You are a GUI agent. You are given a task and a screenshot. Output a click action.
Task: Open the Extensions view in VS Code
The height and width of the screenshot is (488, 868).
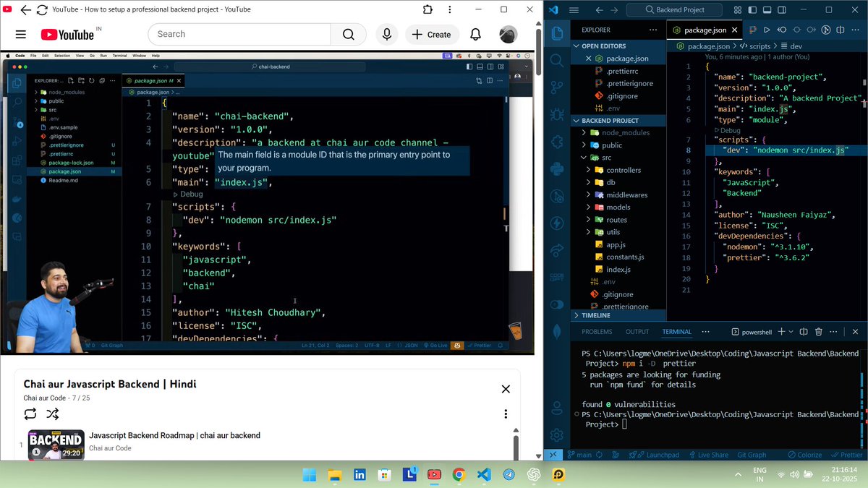[557, 142]
